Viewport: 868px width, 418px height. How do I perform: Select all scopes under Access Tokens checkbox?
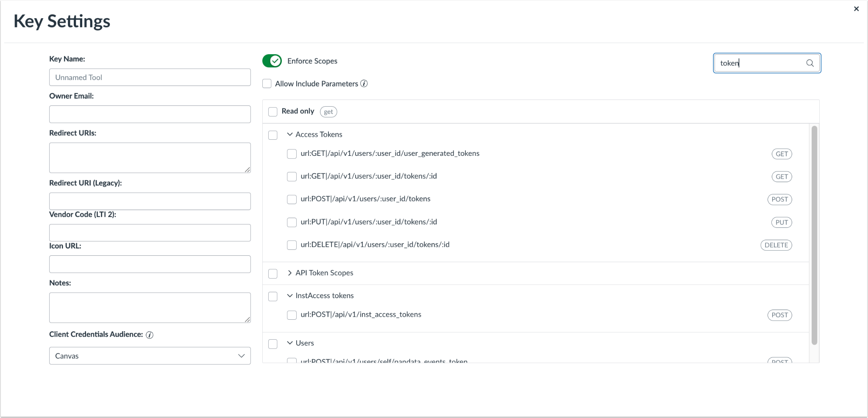(x=273, y=135)
